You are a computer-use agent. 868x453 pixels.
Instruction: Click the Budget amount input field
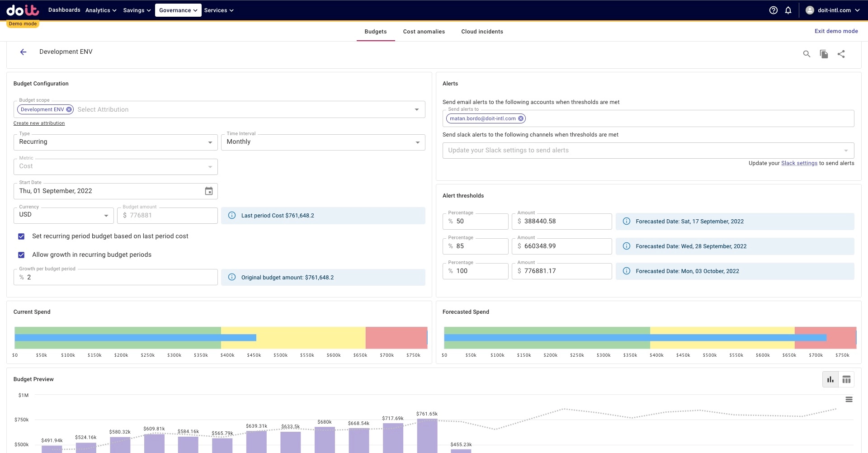[168, 216]
